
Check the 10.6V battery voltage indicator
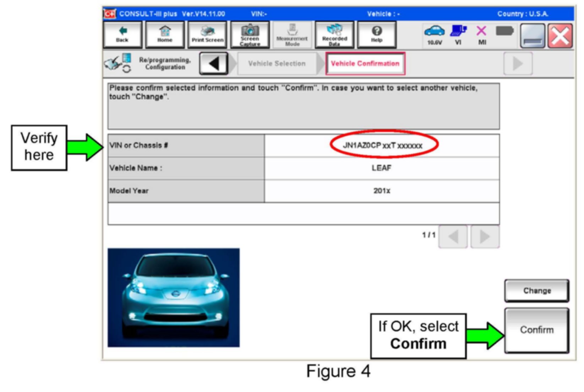click(435, 35)
